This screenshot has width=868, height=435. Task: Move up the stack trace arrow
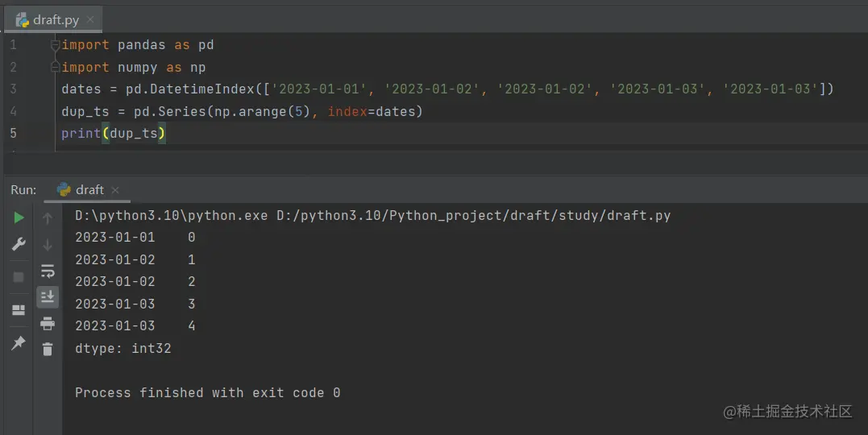click(x=48, y=218)
